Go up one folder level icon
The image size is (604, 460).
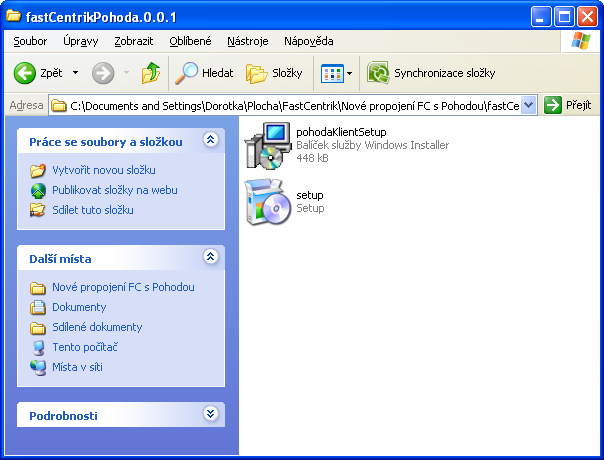click(151, 73)
